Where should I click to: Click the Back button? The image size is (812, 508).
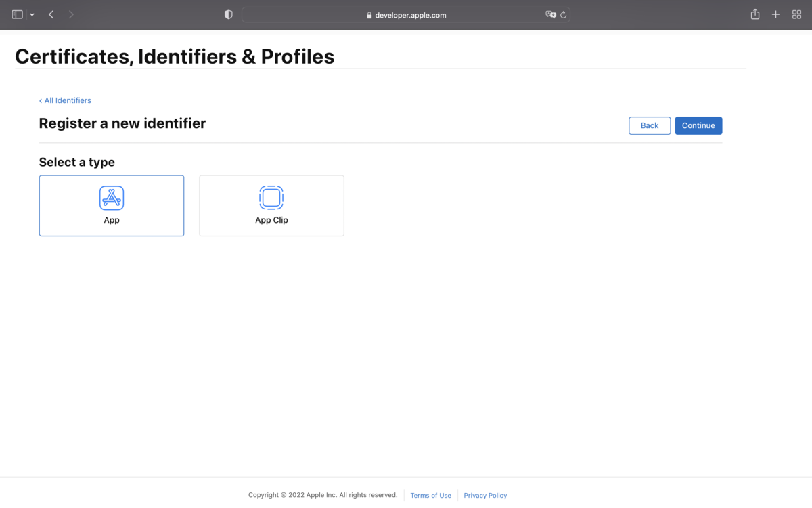click(650, 125)
